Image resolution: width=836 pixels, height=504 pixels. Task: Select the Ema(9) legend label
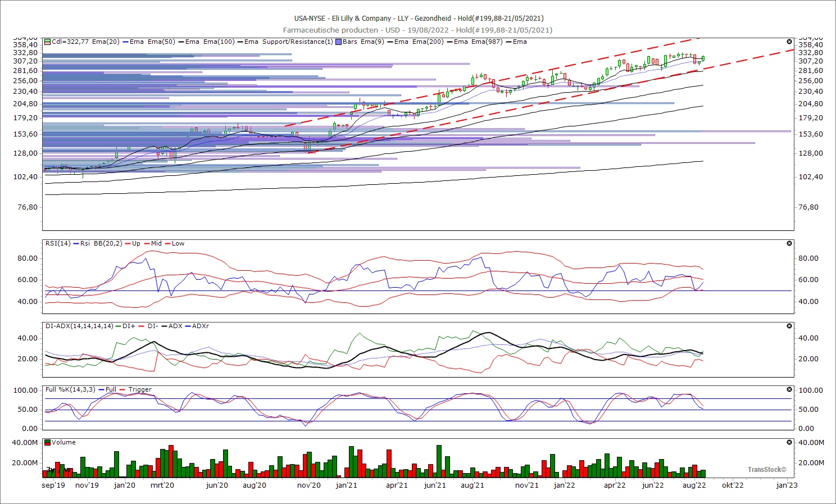click(x=372, y=42)
